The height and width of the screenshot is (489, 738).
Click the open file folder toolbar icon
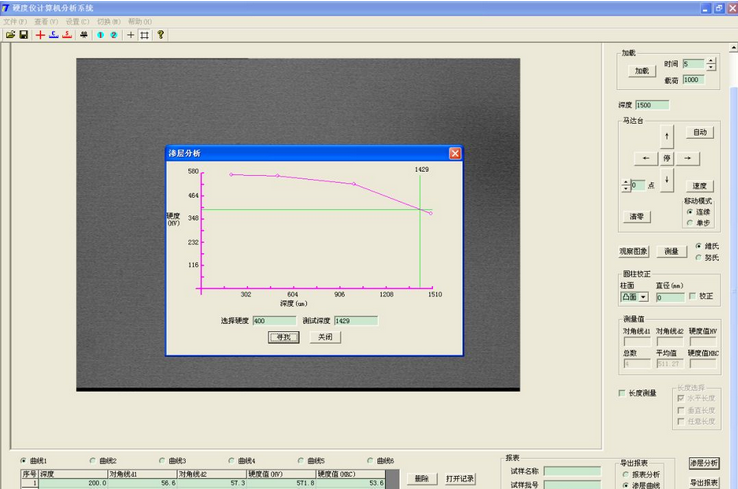tap(10, 34)
